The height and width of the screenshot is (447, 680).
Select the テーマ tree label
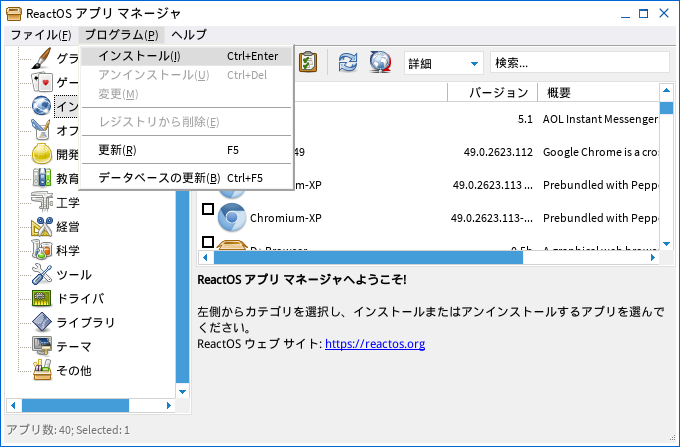[74, 346]
